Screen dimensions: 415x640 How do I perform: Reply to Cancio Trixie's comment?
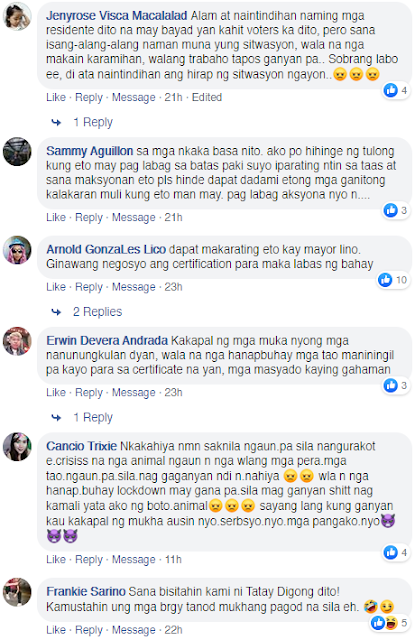click(89, 559)
